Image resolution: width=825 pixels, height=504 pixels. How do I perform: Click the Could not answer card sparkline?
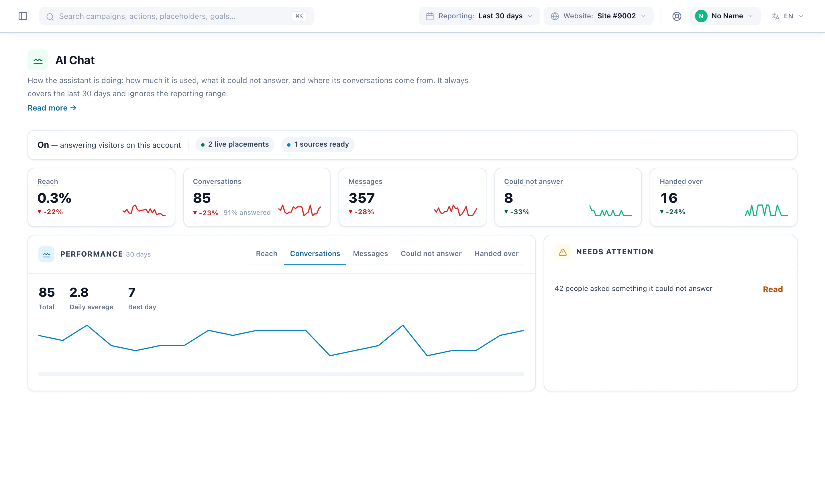click(x=611, y=210)
